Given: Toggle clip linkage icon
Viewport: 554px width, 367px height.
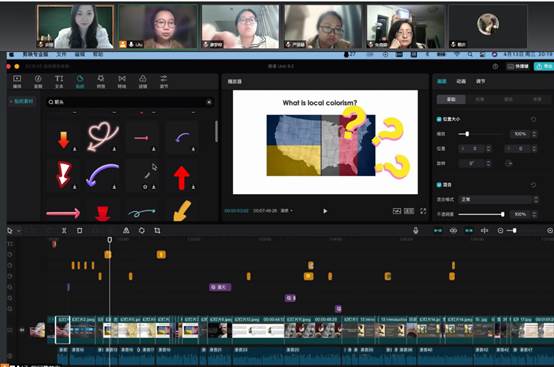Looking at the screenshot, I should 469,231.
